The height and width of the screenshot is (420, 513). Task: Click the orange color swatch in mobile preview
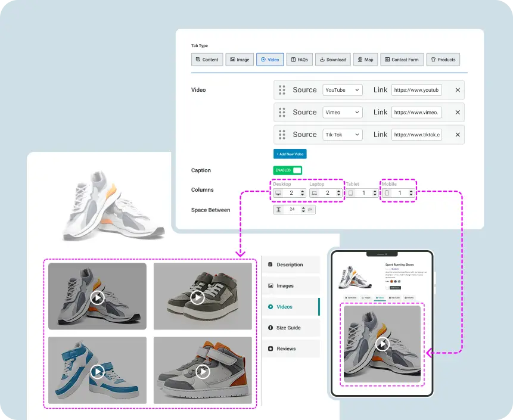click(x=391, y=282)
